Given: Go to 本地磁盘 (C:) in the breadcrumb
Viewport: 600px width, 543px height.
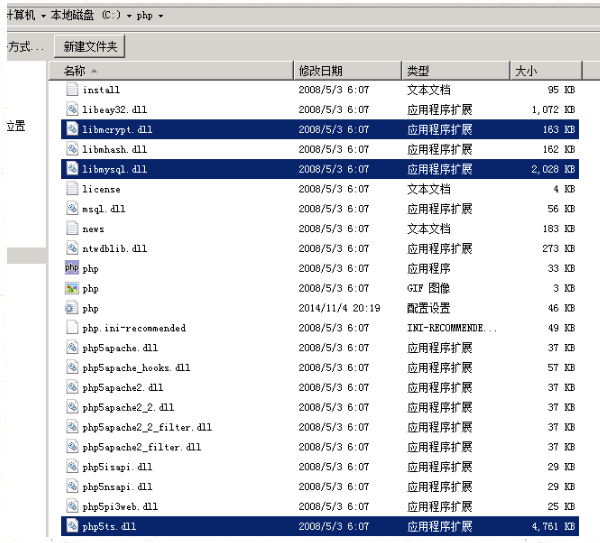Looking at the screenshot, I should tap(85, 16).
